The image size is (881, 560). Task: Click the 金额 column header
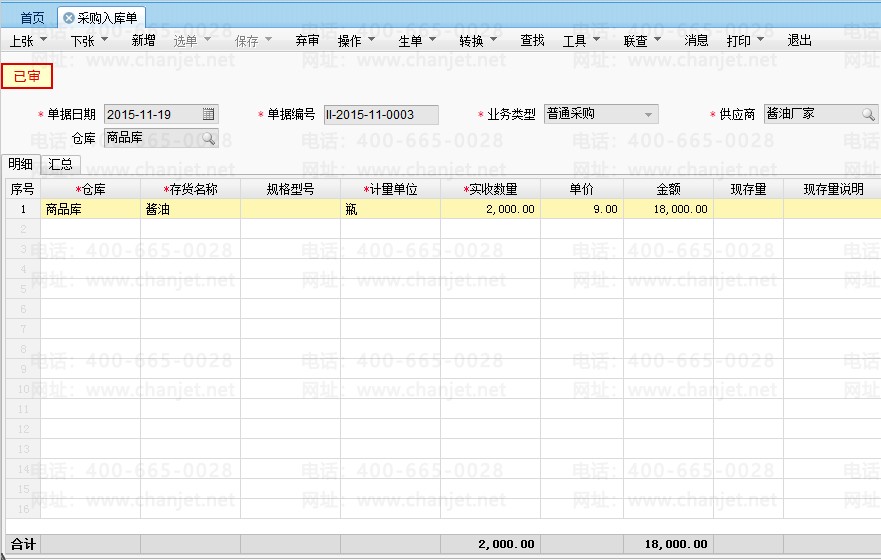tap(669, 189)
